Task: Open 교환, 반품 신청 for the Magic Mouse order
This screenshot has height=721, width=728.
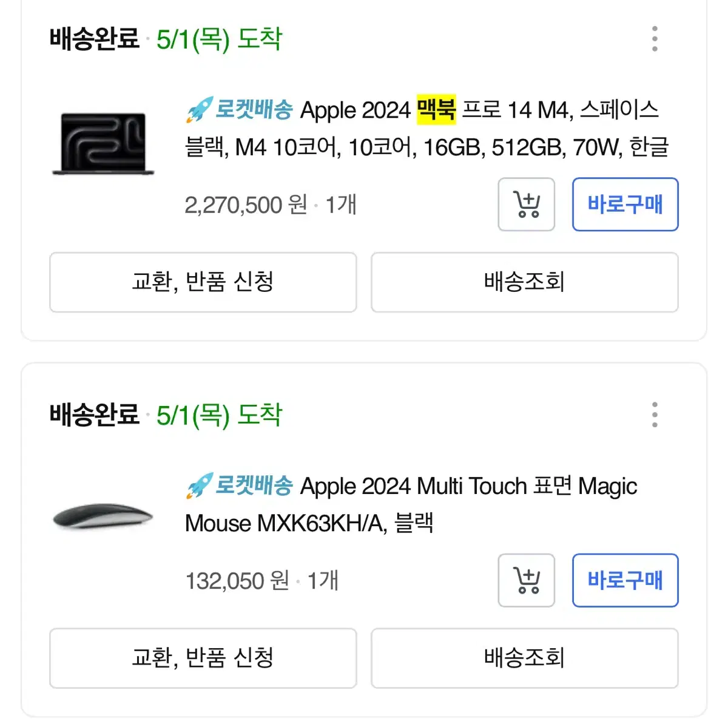Action: click(203, 658)
